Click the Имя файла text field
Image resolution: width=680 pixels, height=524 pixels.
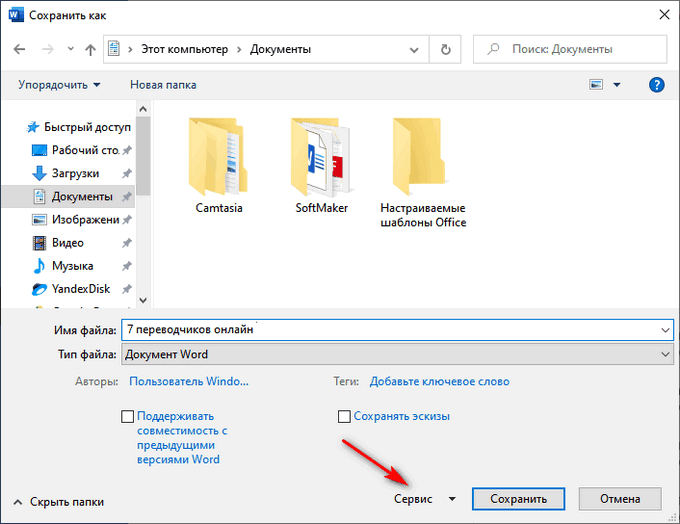point(390,330)
